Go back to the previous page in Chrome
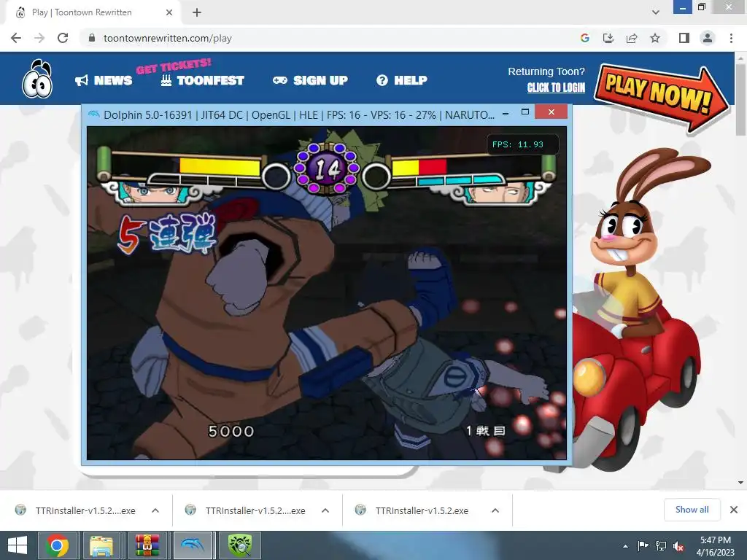Image resolution: width=747 pixels, height=560 pixels. 16,38
